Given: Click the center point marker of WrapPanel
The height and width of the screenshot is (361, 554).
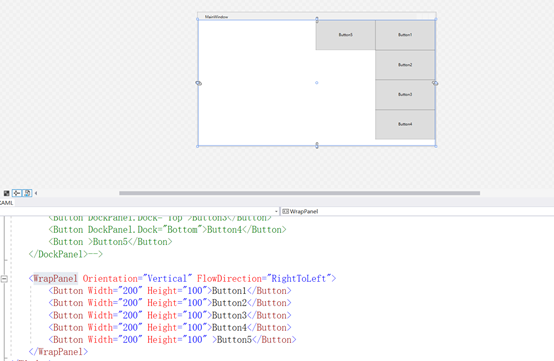Looking at the screenshot, I should coord(317,83).
